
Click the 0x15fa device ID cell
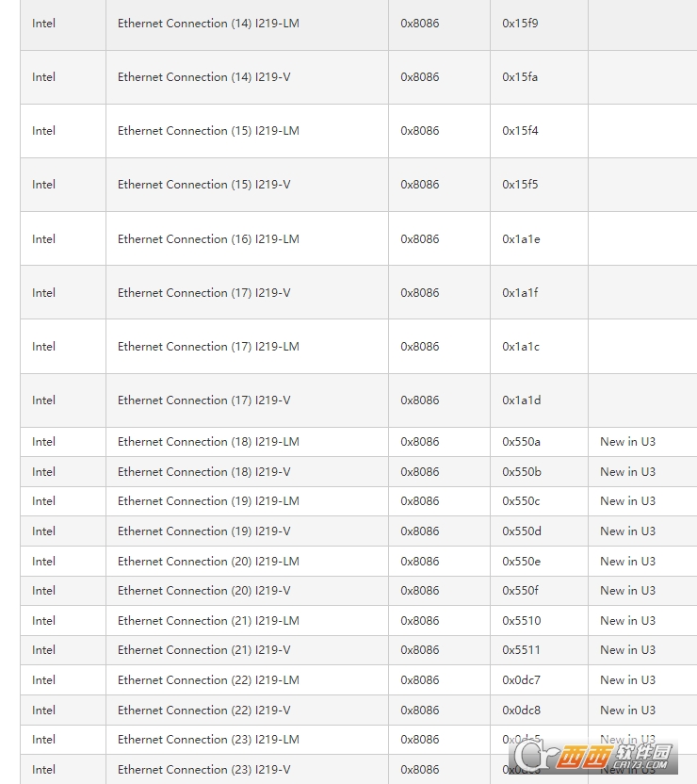(x=520, y=77)
